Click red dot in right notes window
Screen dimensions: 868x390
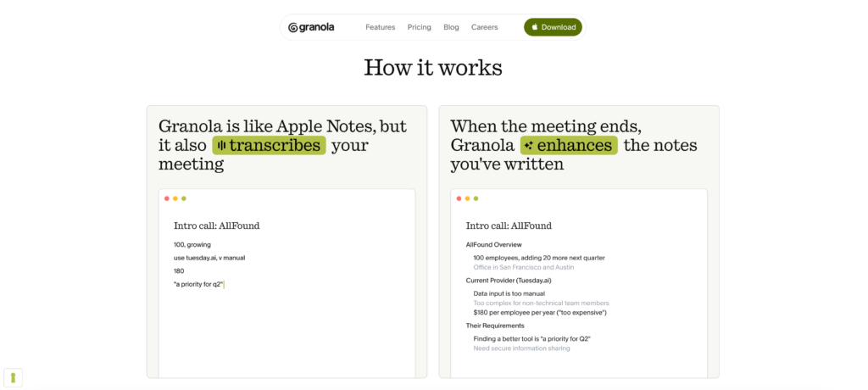[x=459, y=198]
